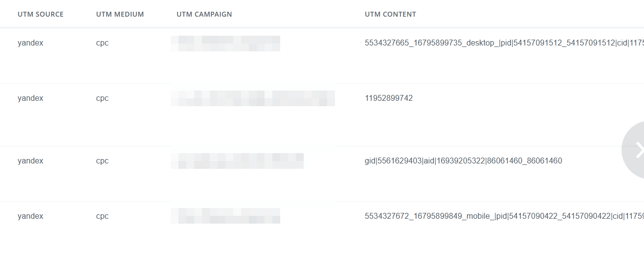Select the UTM Campaign column header

(204, 14)
